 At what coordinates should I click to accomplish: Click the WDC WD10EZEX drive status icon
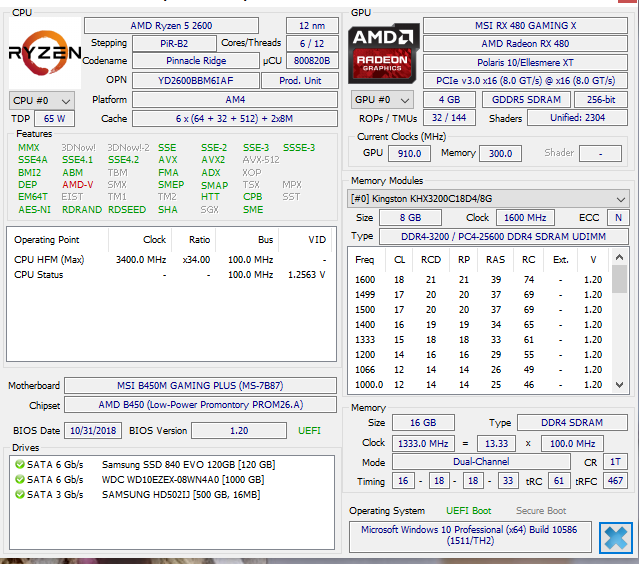coord(20,479)
